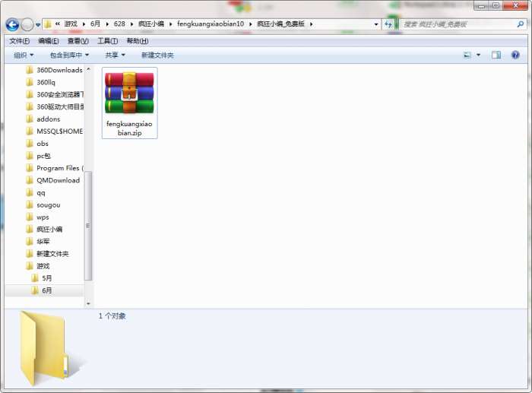Open the address bar history dropdown

coord(376,24)
